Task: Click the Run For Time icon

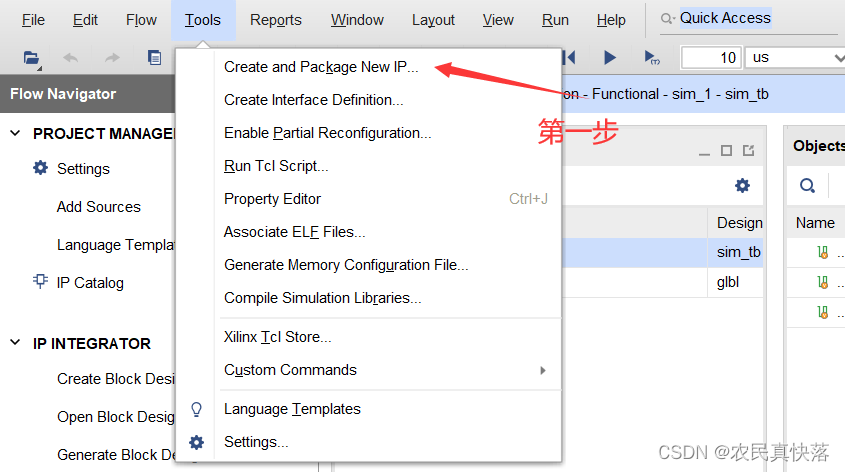Action: point(651,58)
